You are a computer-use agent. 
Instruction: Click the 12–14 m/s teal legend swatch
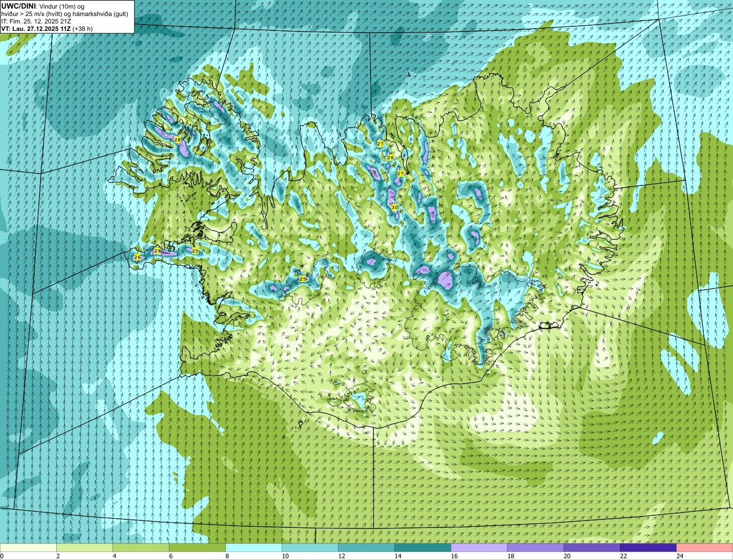coord(366,547)
